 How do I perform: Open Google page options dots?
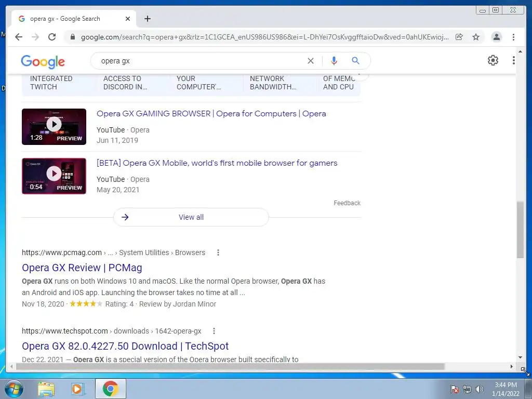pos(513,60)
